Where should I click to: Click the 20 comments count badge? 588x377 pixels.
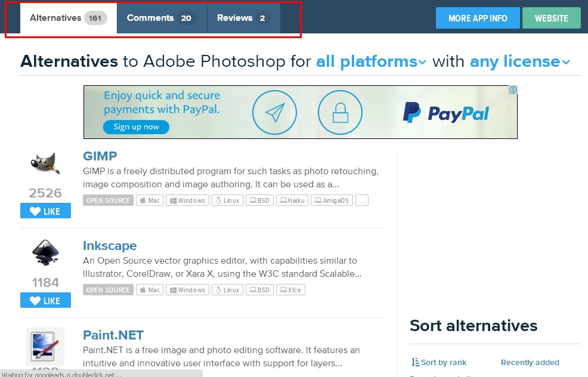coord(187,18)
